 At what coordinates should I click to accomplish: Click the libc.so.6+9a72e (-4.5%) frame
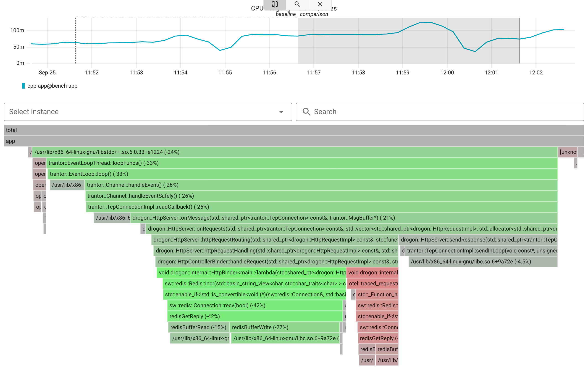pyautogui.click(x=483, y=262)
